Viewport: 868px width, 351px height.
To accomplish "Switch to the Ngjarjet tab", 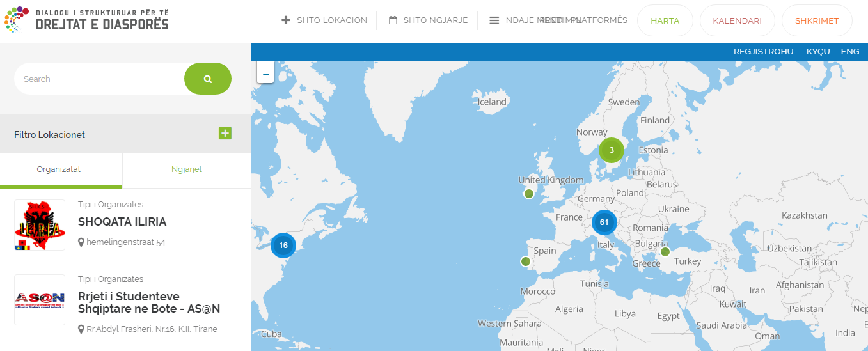I will coord(187,169).
